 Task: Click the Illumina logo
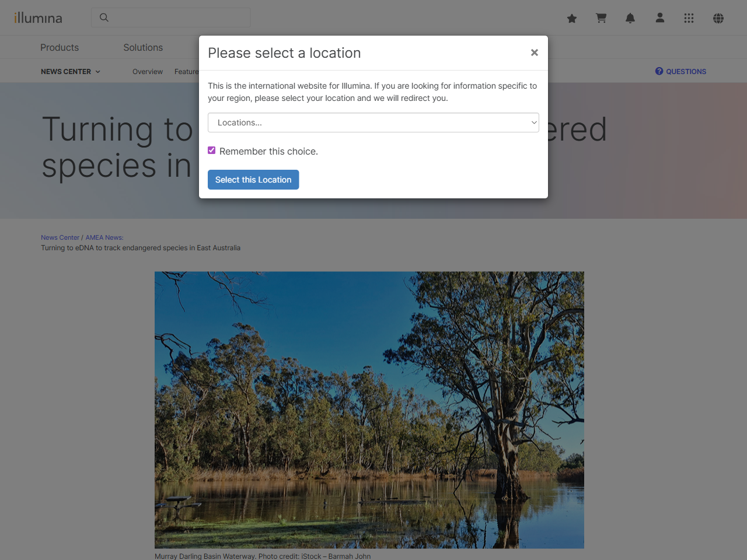point(38,17)
